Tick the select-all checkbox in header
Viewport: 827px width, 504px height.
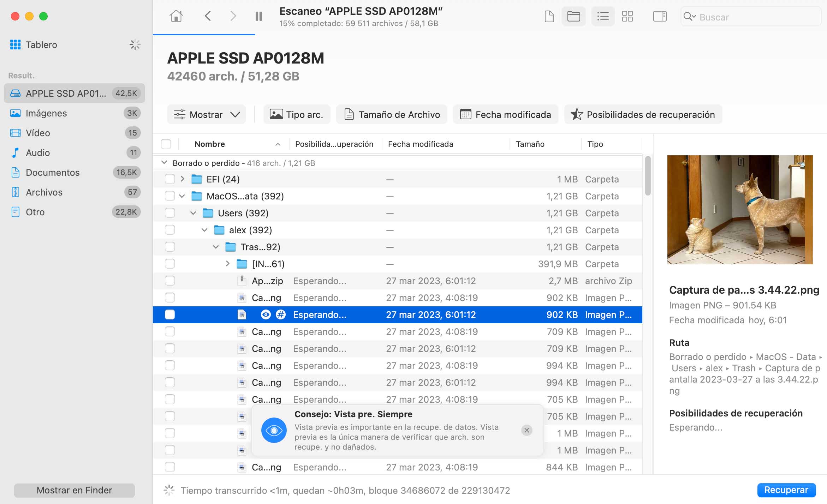pyautogui.click(x=166, y=144)
